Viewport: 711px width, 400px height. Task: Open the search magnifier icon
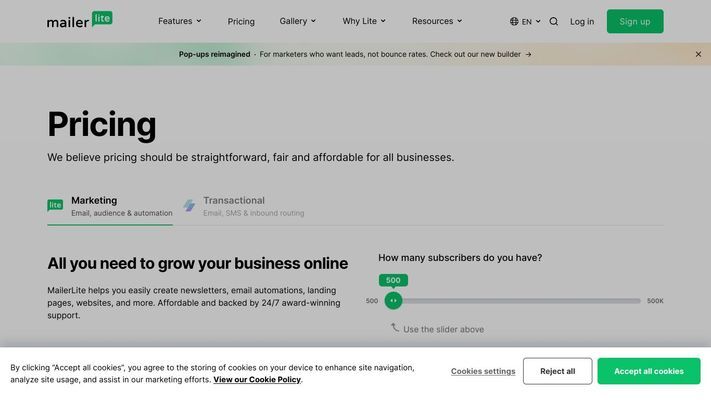(x=554, y=21)
